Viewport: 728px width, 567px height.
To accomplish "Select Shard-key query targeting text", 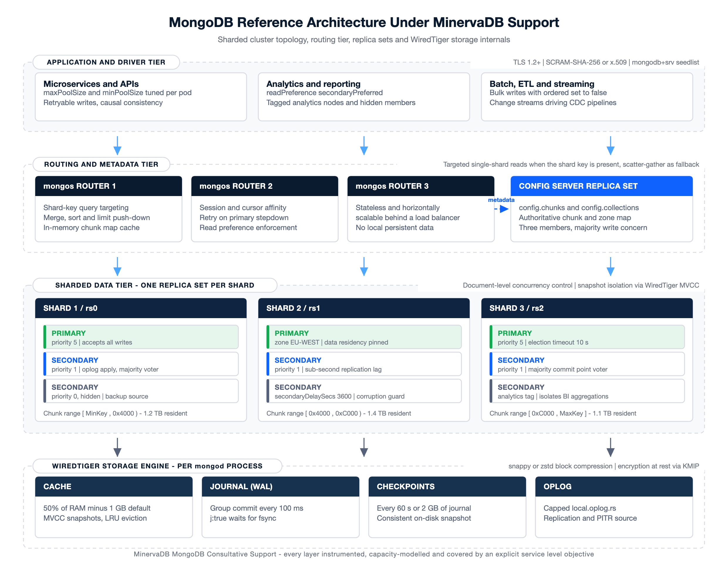I will (86, 208).
